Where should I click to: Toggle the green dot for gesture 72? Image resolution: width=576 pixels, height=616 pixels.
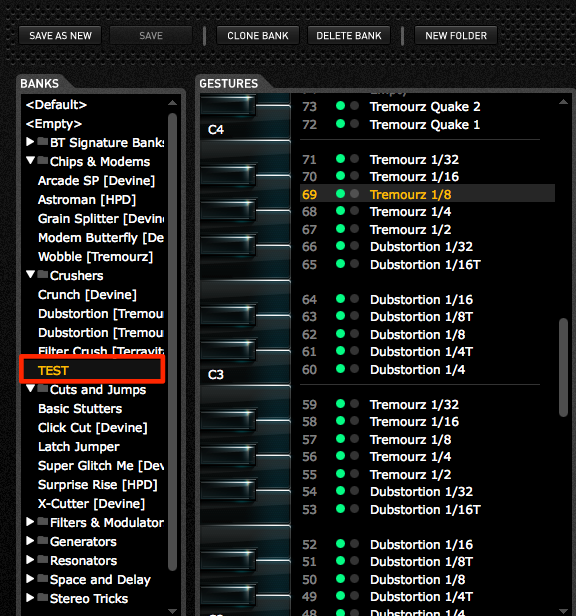(341, 124)
